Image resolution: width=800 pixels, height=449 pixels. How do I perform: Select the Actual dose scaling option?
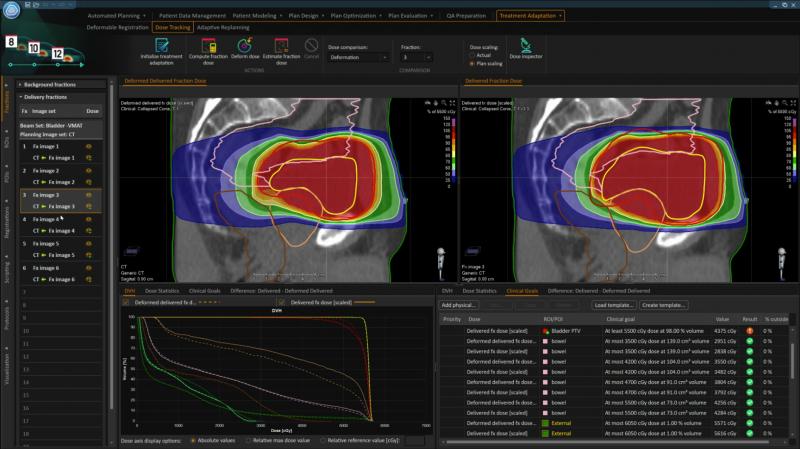(472, 54)
